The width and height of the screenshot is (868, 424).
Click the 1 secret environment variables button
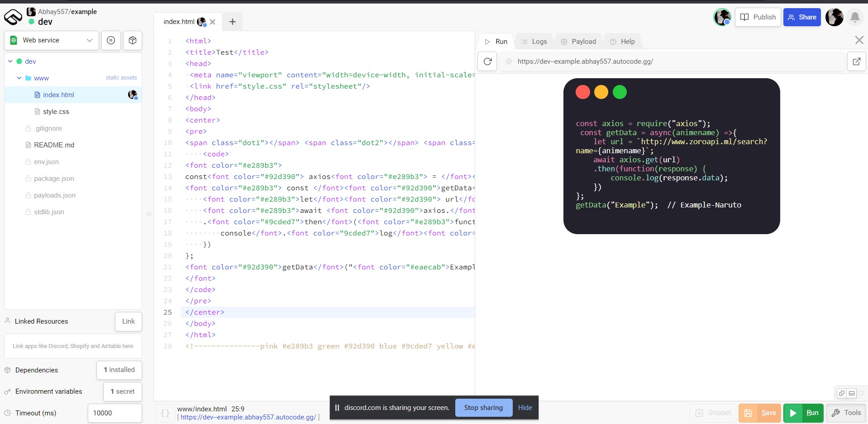(123, 391)
